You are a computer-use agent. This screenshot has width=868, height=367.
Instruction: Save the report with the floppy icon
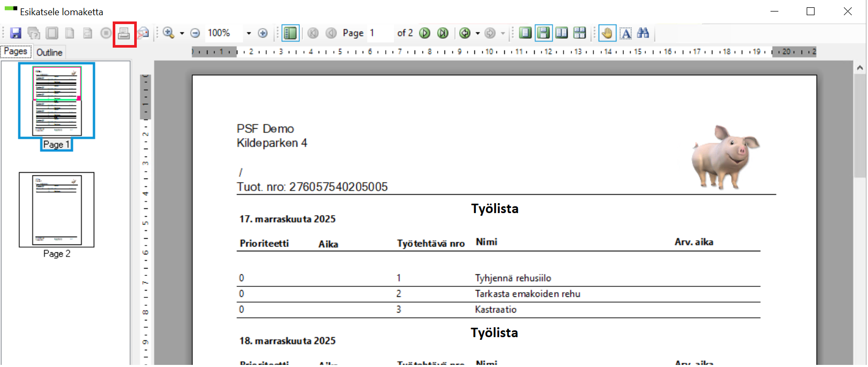16,34
